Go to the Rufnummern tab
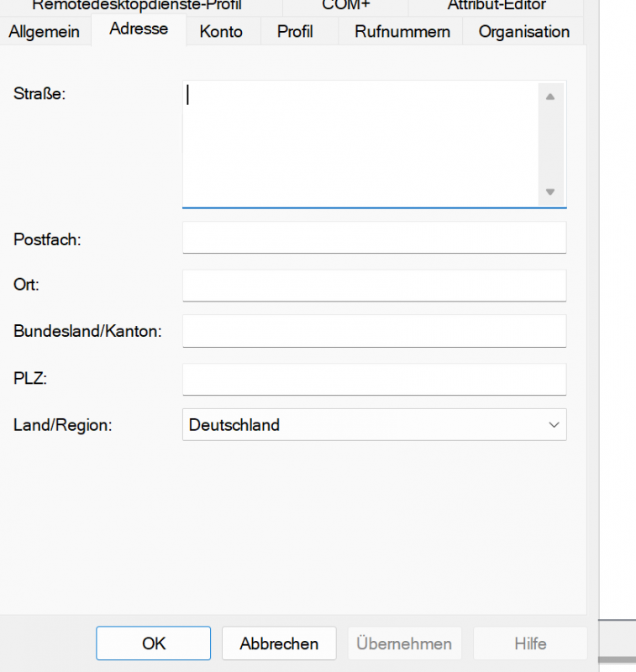Screen dimensions: 636x672 (402, 32)
